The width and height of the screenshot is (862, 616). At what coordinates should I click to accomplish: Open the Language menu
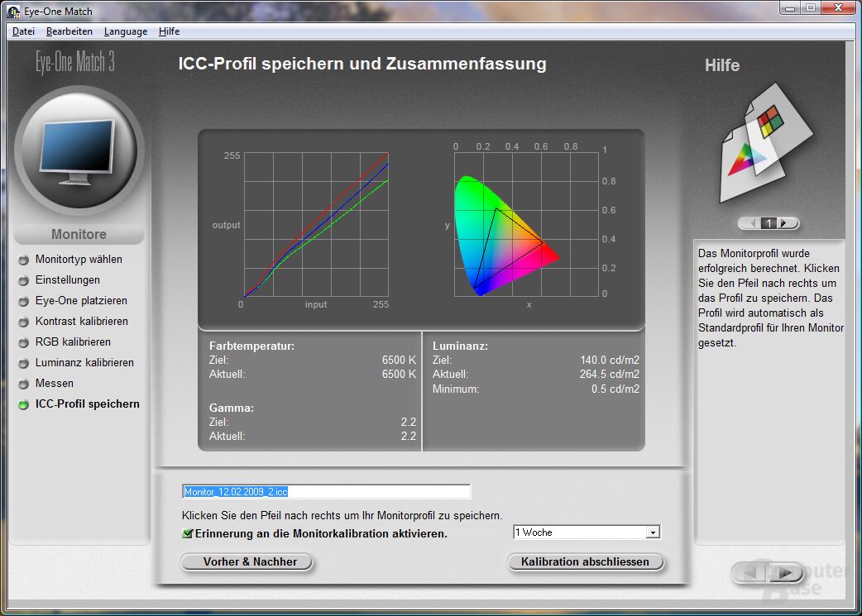tap(126, 31)
